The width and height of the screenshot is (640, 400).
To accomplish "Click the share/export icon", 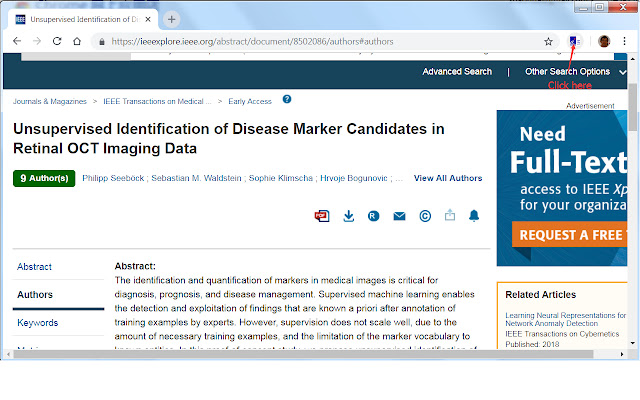I will tap(450, 215).
